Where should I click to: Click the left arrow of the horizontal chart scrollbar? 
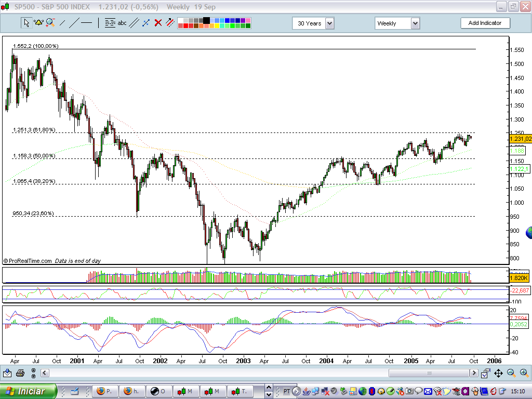pos(44,373)
